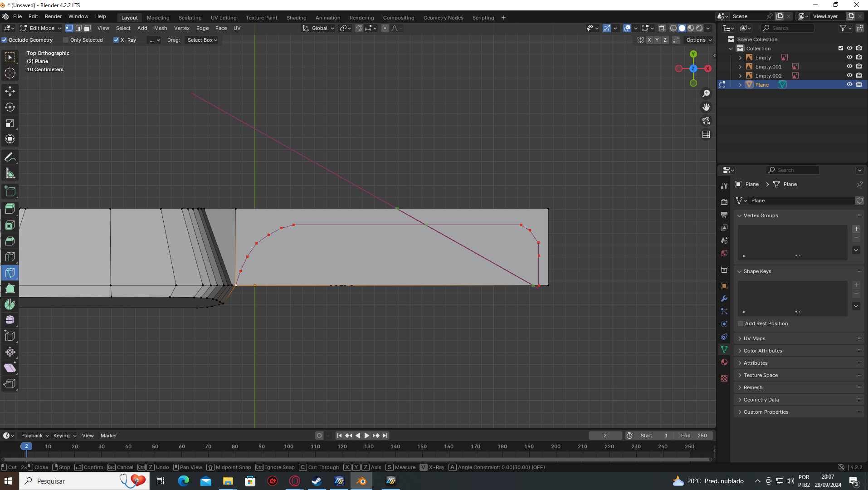Click the pan view hand icon
Viewport: 868px width, 490px height.
(706, 107)
